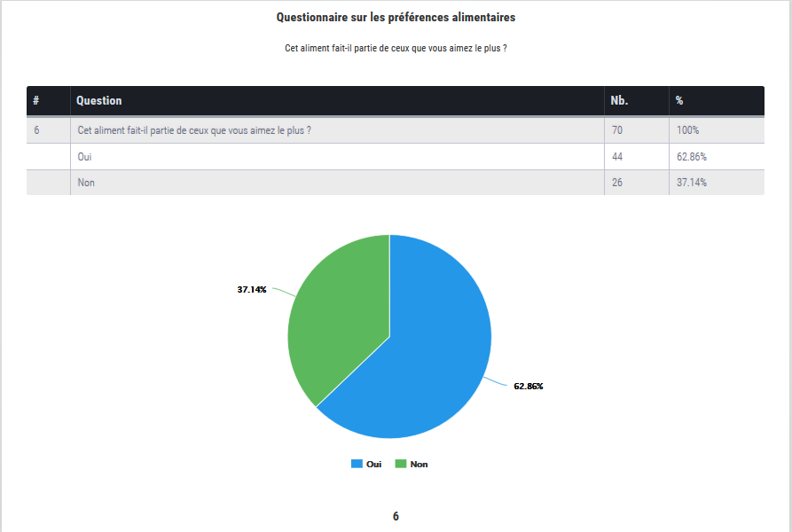Click the green Non legend swatch

tap(401, 464)
